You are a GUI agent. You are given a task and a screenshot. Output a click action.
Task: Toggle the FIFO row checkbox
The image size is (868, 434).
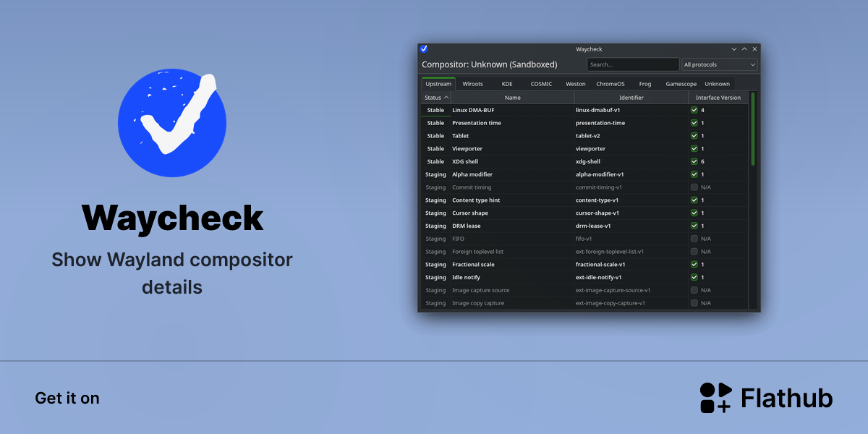(694, 239)
